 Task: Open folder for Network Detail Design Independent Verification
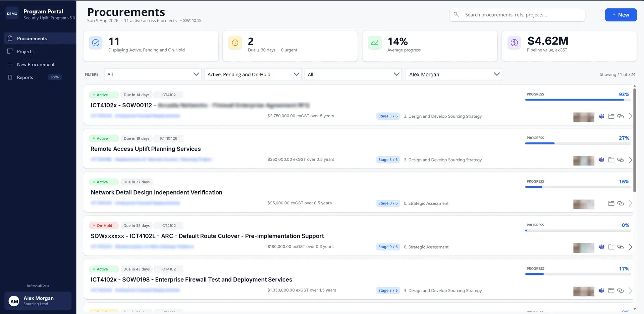(x=611, y=203)
